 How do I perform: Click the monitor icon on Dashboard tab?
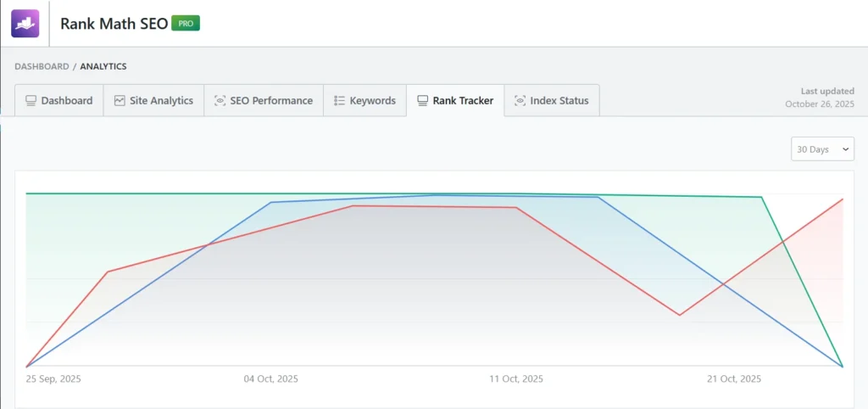pyautogui.click(x=31, y=101)
